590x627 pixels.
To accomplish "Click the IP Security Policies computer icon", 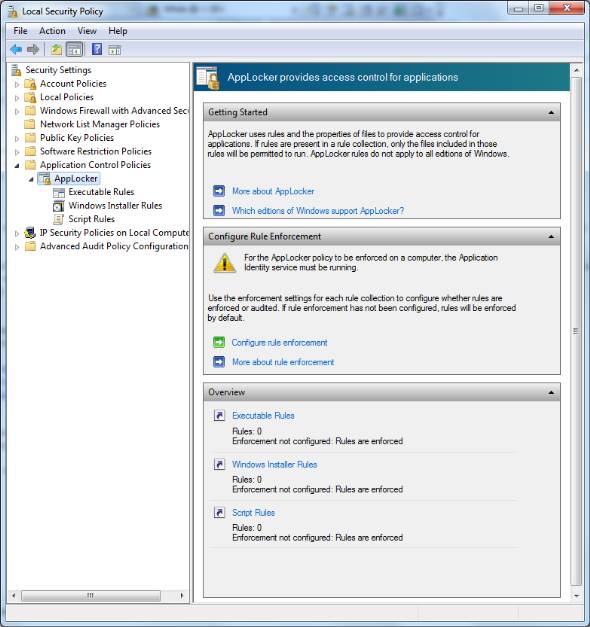I will pos(30,232).
